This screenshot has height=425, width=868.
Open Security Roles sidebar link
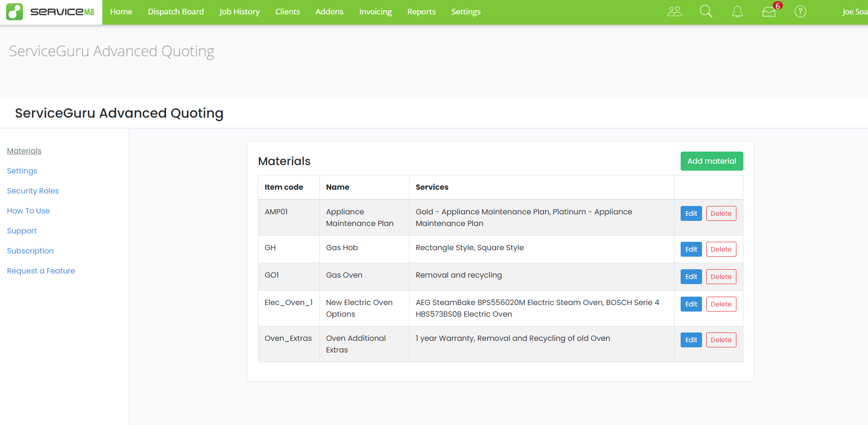click(x=33, y=191)
